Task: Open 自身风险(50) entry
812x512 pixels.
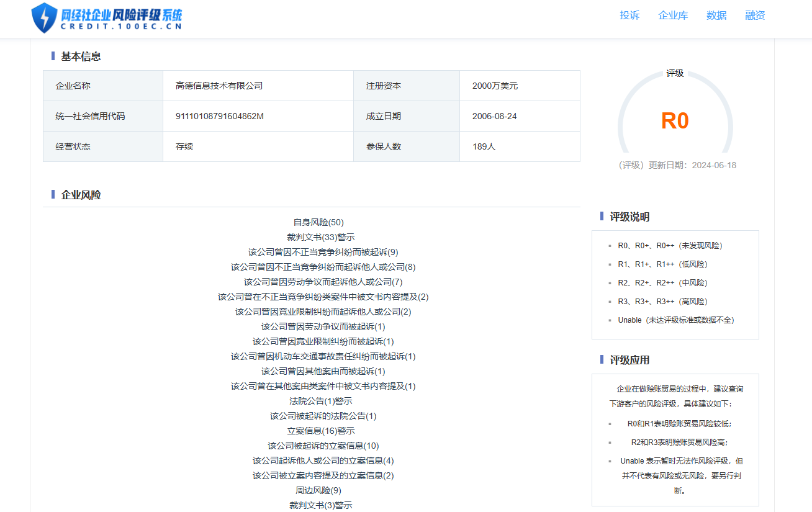Action: tap(318, 222)
